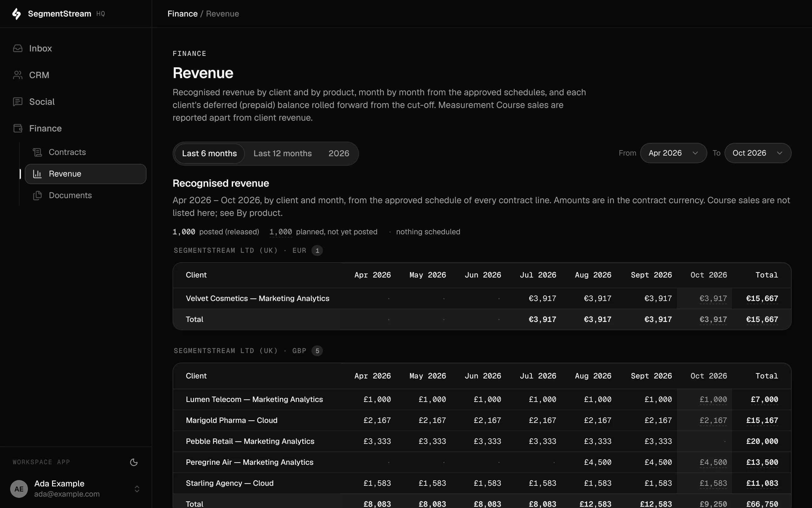This screenshot has width=812, height=508.
Task: Click the Pebble Retail — Marketing Analytics row
Action: click(482, 441)
